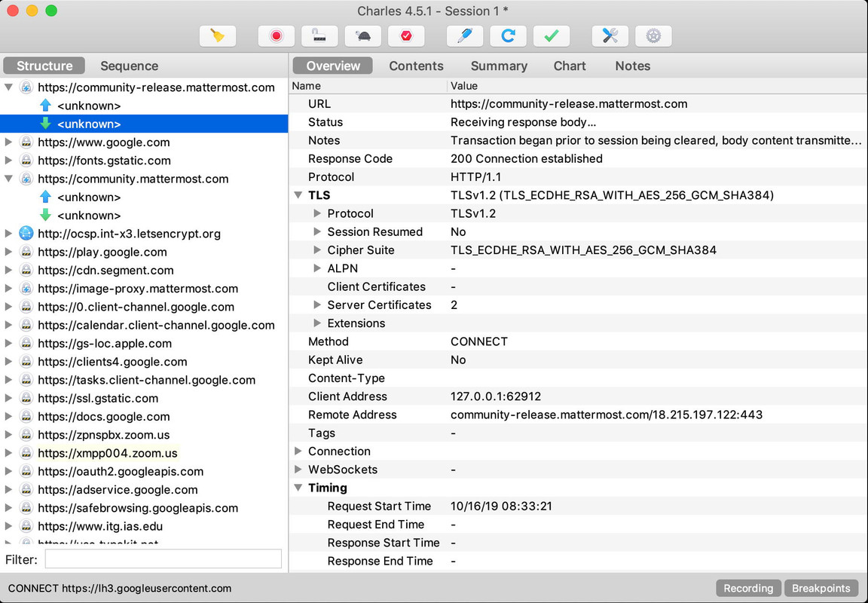Expand the Extensions row
Image resolution: width=868 pixels, height=603 pixels.
317,323
